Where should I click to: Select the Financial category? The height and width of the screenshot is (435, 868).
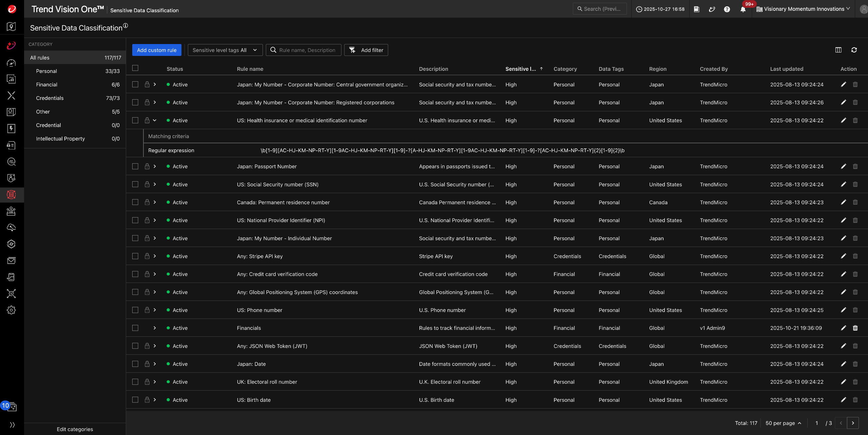[47, 85]
